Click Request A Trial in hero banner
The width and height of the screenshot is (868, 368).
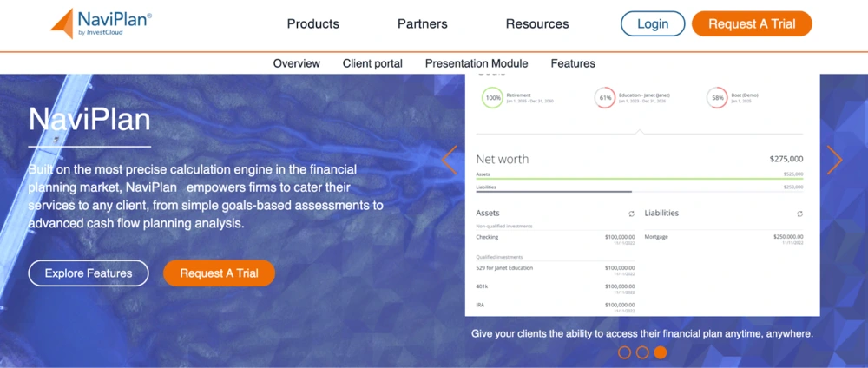click(x=220, y=273)
